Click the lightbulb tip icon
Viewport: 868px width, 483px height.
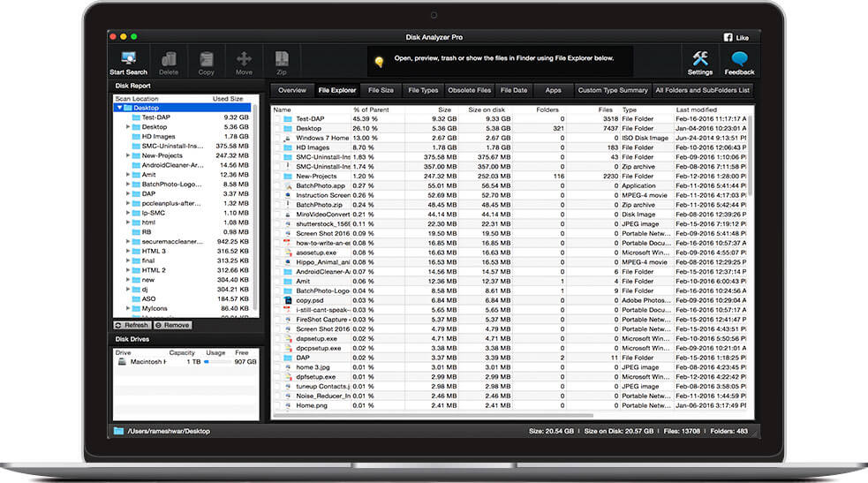[x=379, y=62]
